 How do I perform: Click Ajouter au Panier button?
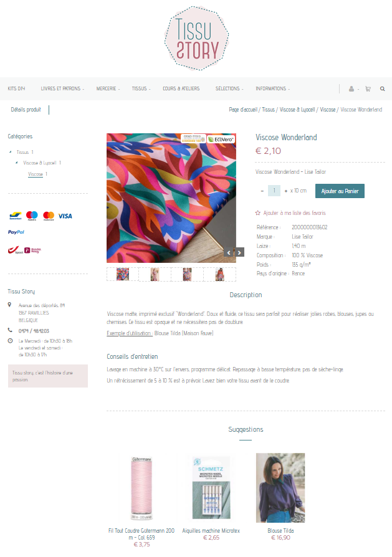point(340,191)
